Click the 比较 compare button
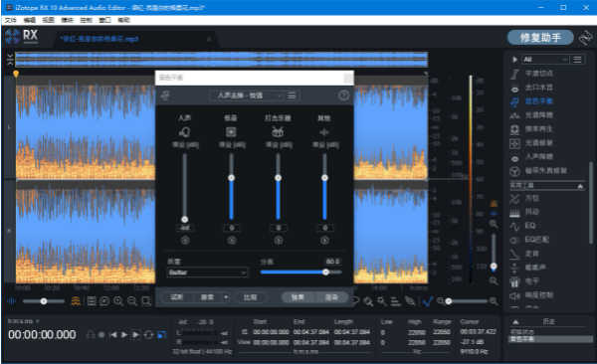597x364 pixels. click(250, 297)
